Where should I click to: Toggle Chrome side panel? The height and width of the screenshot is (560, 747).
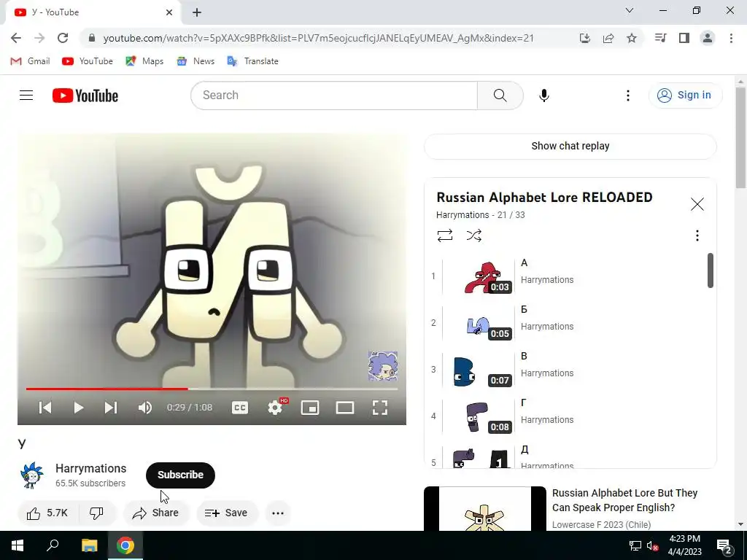click(x=684, y=38)
